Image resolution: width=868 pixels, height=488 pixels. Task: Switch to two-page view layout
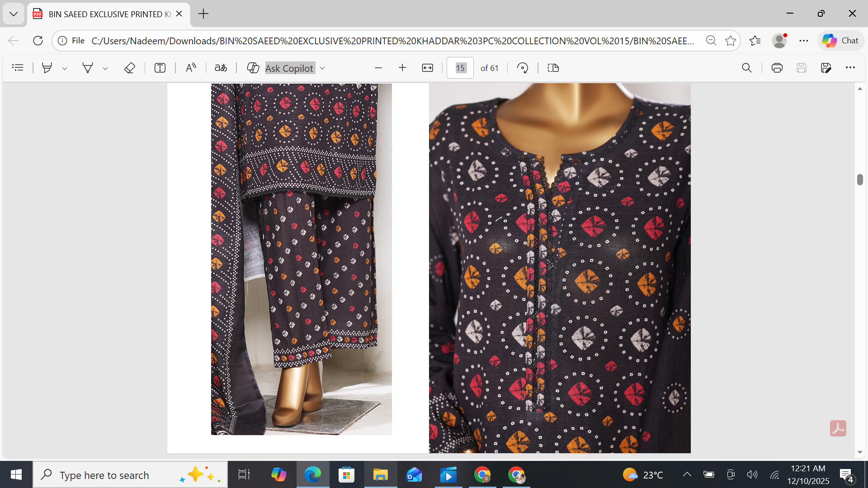pyautogui.click(x=553, y=68)
